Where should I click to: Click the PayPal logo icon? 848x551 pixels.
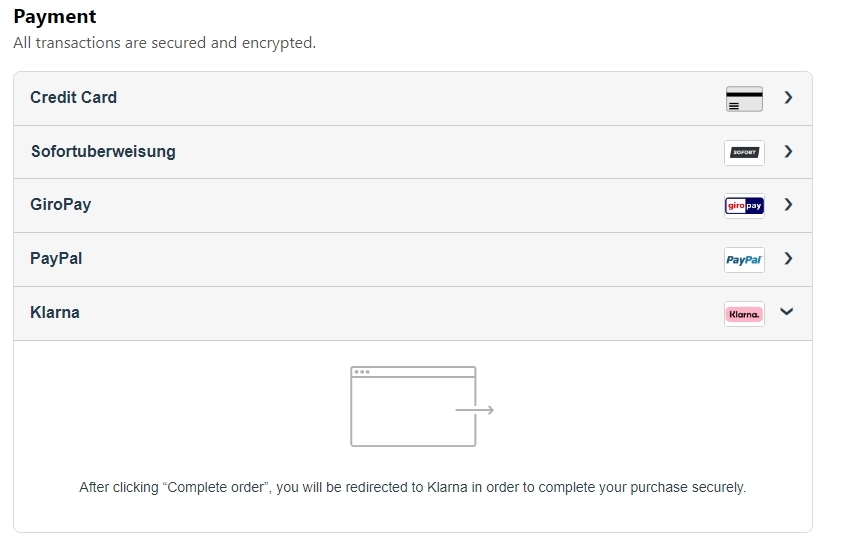click(744, 260)
